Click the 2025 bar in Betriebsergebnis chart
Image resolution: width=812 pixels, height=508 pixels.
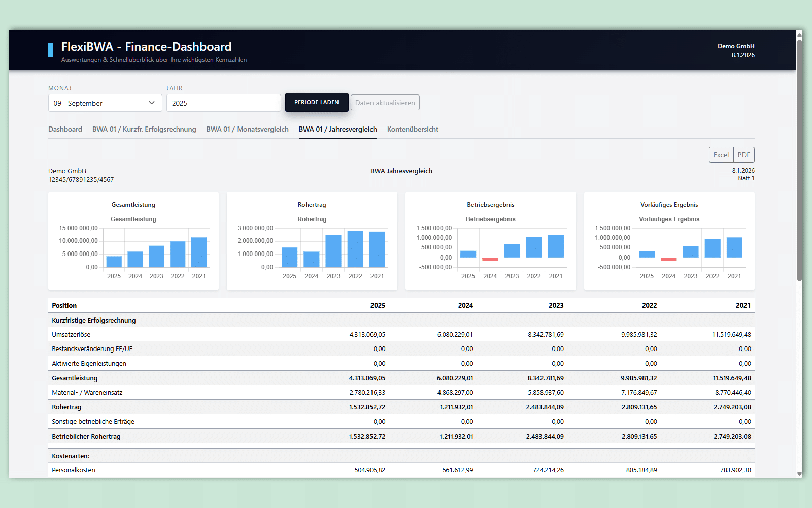[468, 254]
